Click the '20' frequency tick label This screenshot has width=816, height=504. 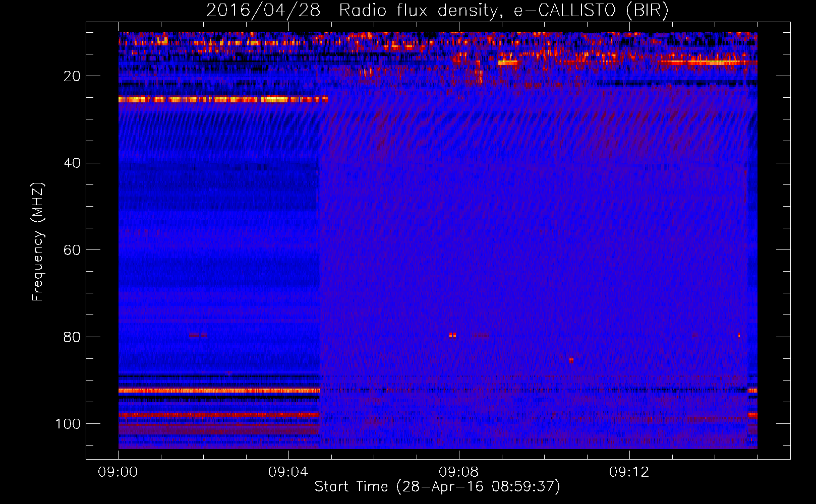pyautogui.click(x=73, y=76)
